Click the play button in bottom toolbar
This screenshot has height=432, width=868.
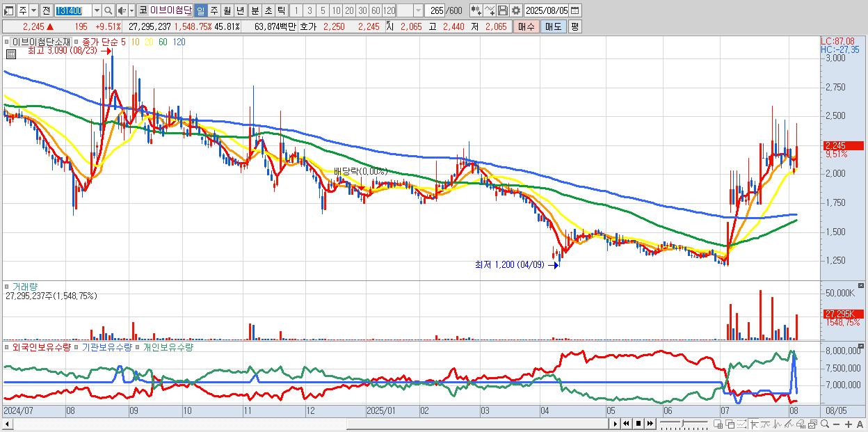tap(616, 424)
